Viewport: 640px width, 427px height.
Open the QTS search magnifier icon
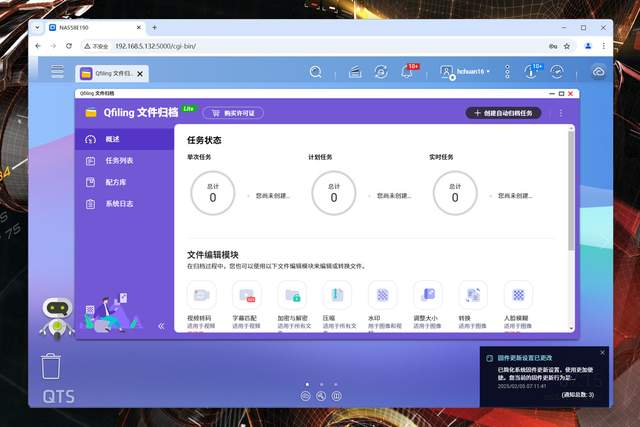coord(316,72)
